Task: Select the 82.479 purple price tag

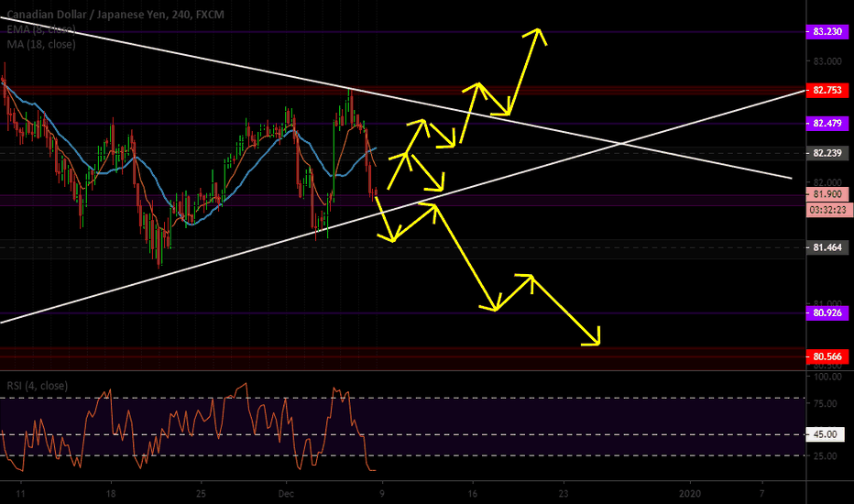Action: pos(827,123)
